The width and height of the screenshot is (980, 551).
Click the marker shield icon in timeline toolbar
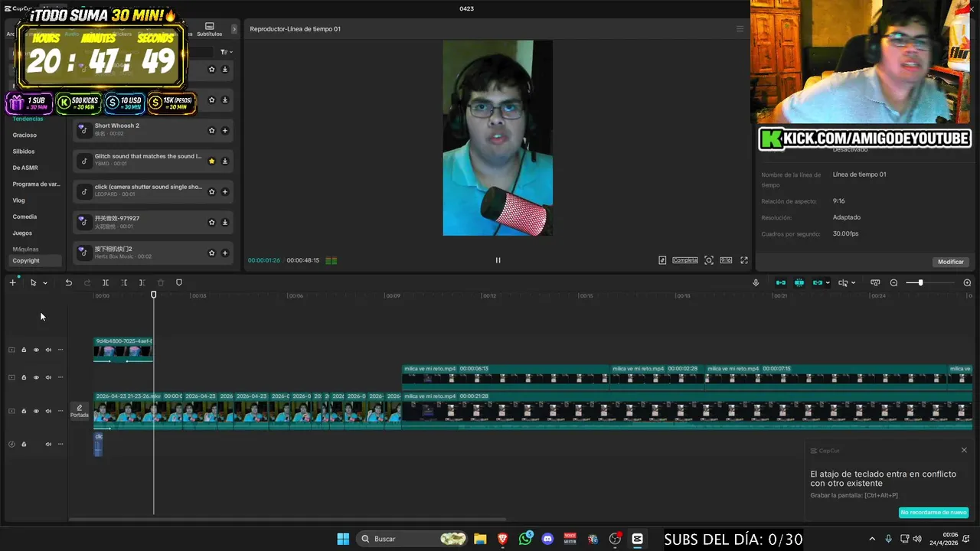coord(179,282)
